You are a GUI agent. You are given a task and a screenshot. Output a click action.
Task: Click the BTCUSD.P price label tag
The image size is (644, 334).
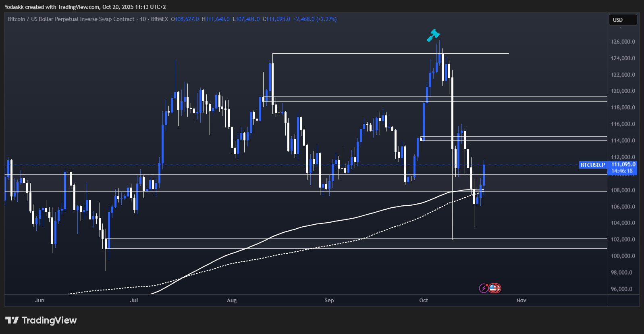click(x=592, y=165)
